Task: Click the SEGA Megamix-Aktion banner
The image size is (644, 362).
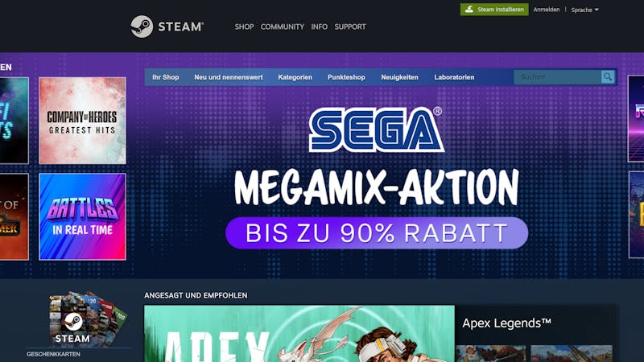Action: [377, 179]
